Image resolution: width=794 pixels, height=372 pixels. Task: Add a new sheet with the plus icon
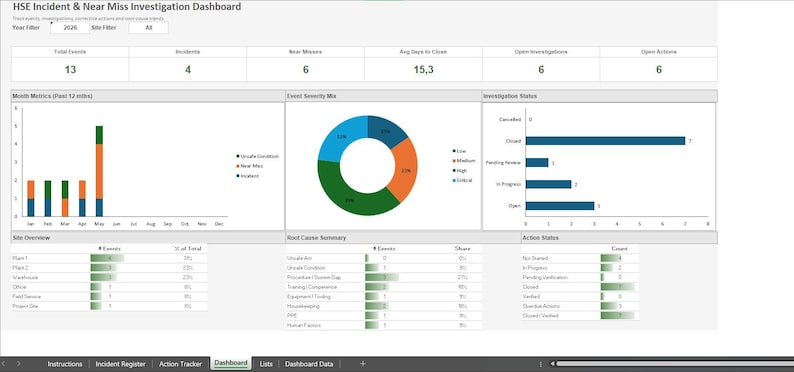coord(363,363)
